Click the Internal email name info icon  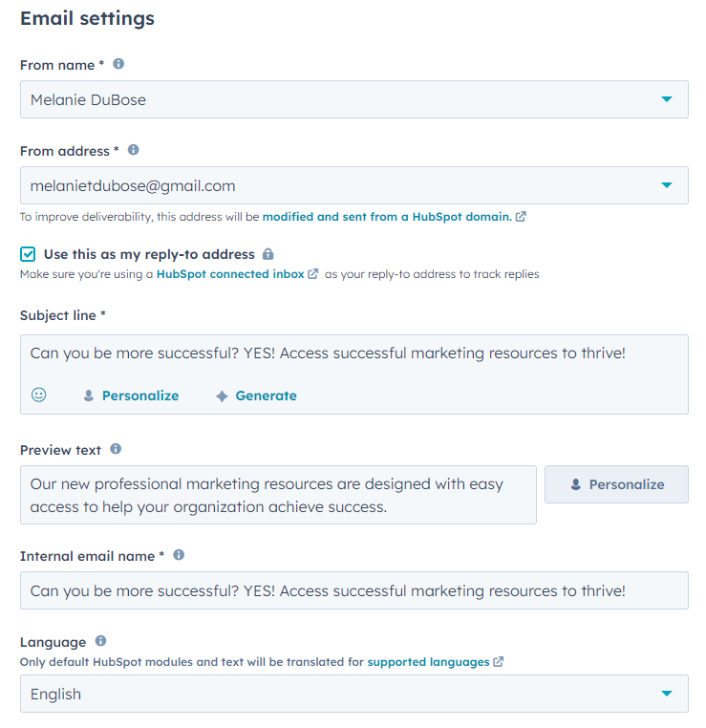(x=179, y=554)
